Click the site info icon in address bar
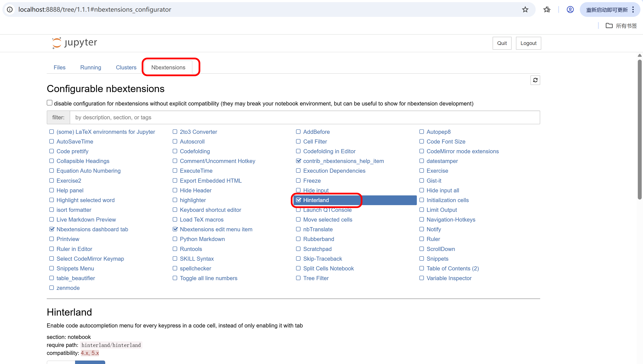Viewport: 643px width, 364px height. 10,10
